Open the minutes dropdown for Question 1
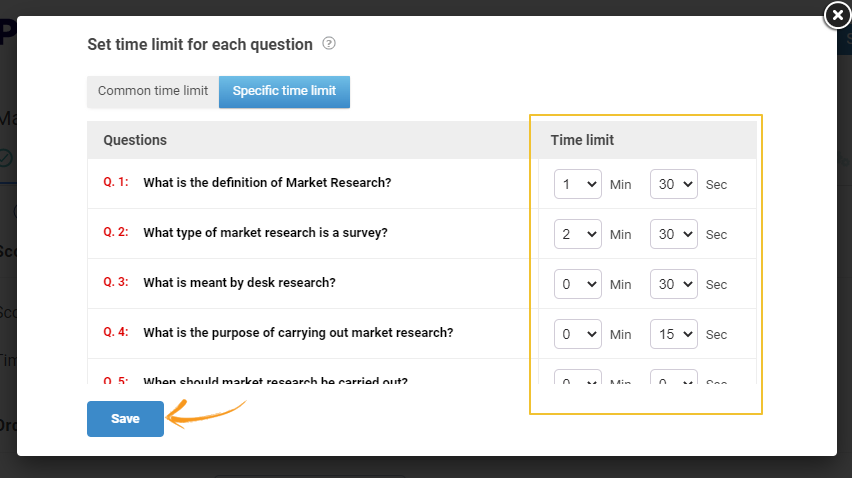852x478 pixels. 578,184
